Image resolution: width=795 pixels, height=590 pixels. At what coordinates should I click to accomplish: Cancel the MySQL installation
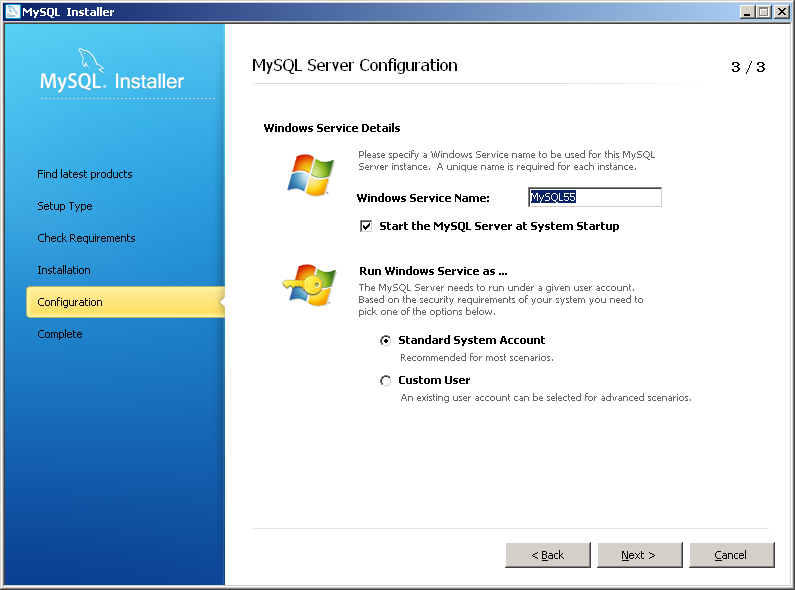click(732, 555)
